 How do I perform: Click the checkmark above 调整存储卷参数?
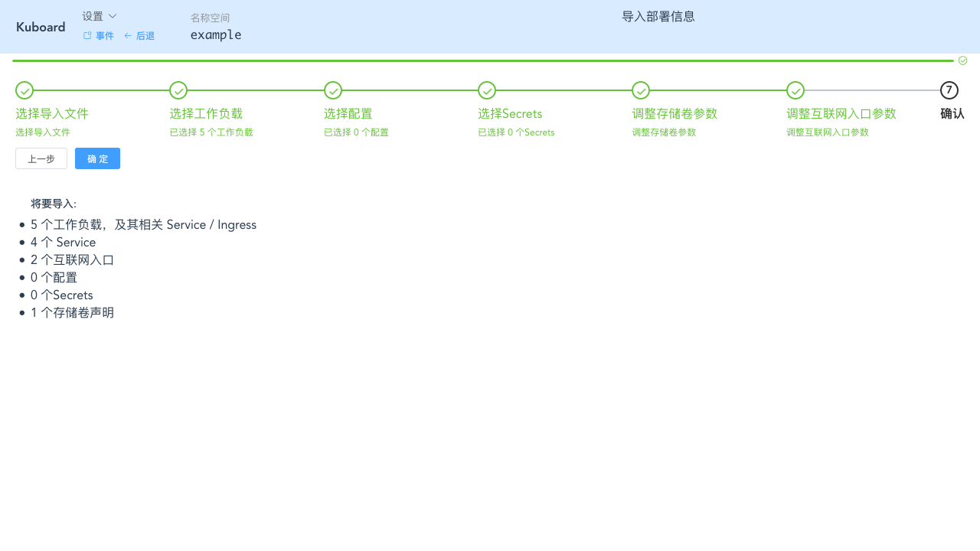[x=641, y=90]
